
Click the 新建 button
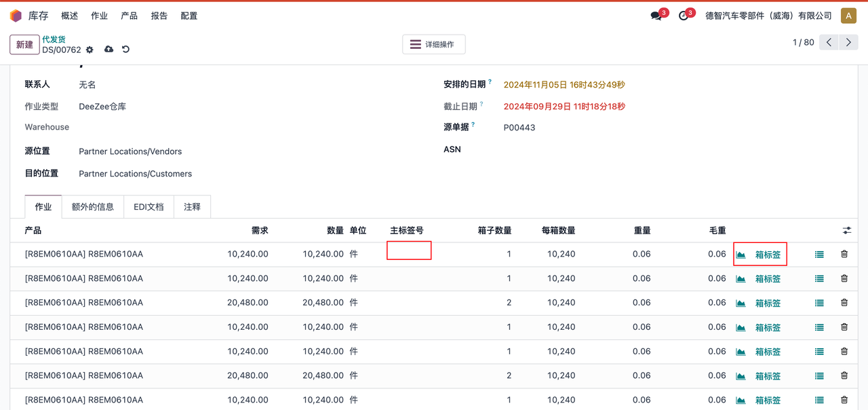(x=24, y=44)
